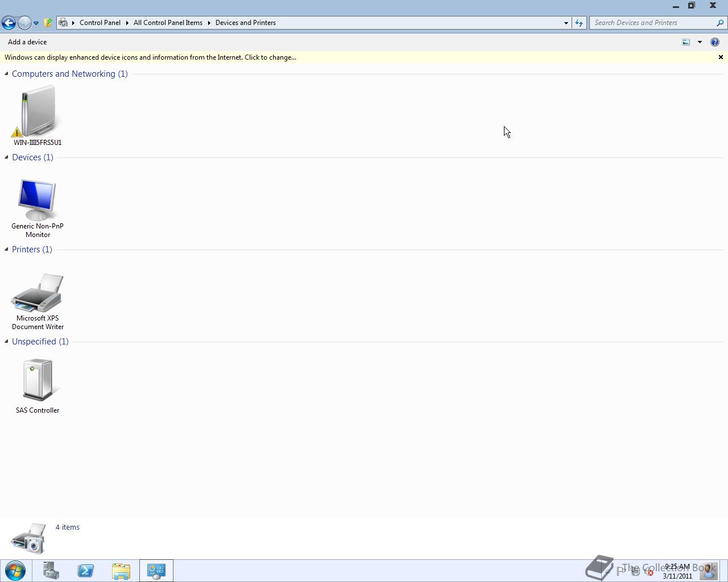728x582 pixels.
Task: Select the Microsoft XPS Document Writer printer
Action: tap(38, 293)
